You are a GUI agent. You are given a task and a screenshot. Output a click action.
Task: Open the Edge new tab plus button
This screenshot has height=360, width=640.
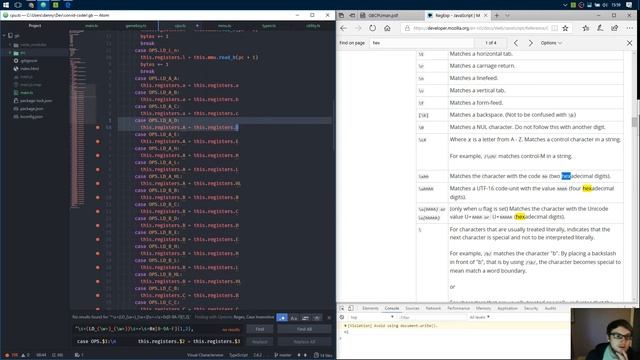(497, 16)
